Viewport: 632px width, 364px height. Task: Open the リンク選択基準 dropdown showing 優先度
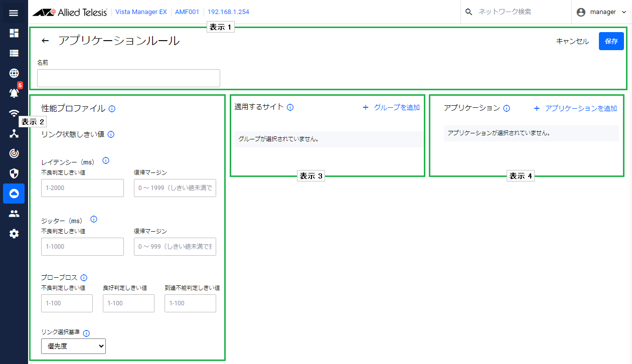pyautogui.click(x=73, y=346)
